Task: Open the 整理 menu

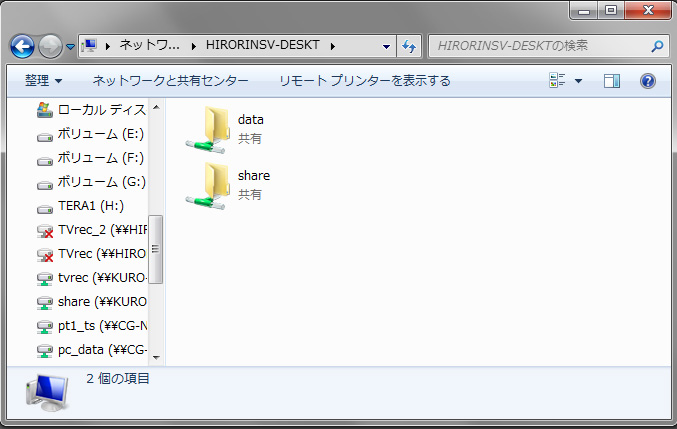Action: tap(43, 81)
